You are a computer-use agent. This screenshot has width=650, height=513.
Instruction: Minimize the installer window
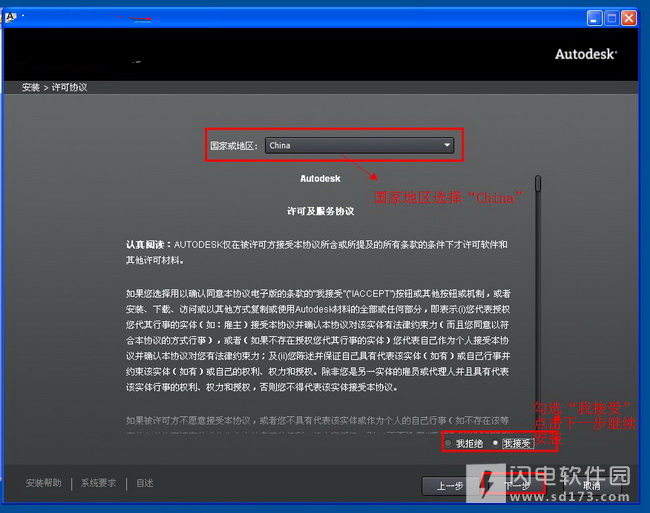(x=594, y=18)
